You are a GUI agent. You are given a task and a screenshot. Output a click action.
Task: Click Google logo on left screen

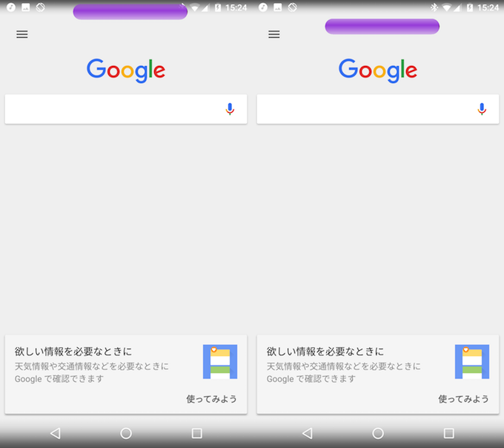click(126, 70)
